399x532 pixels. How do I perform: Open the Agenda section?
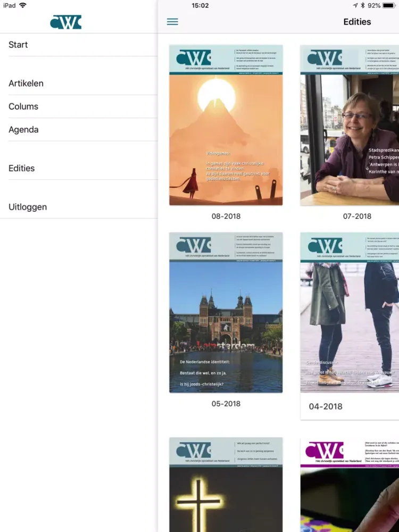(x=79, y=130)
